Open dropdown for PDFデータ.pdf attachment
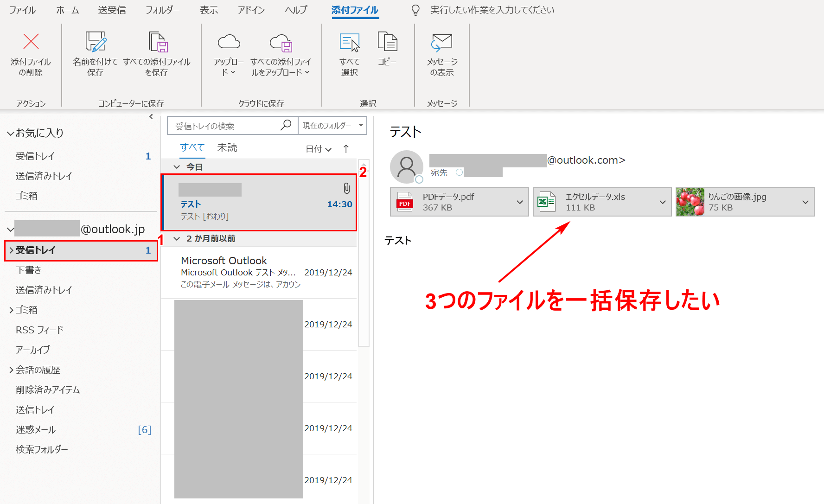The width and height of the screenshot is (824, 504). (519, 202)
